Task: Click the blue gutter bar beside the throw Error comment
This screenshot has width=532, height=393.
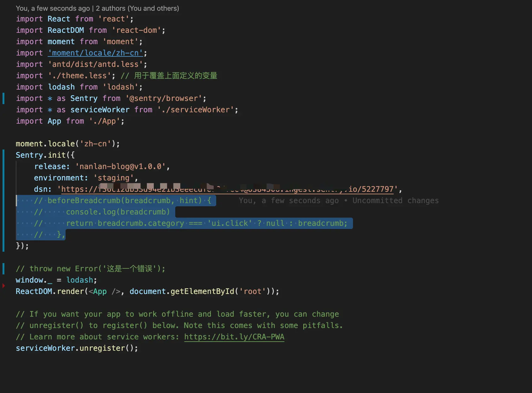Action: click(x=3, y=268)
